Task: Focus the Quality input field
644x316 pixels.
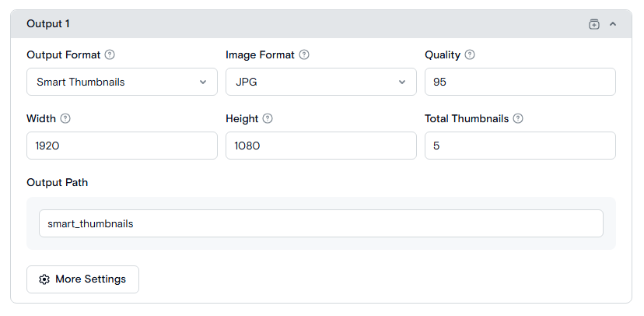Action: pos(520,82)
